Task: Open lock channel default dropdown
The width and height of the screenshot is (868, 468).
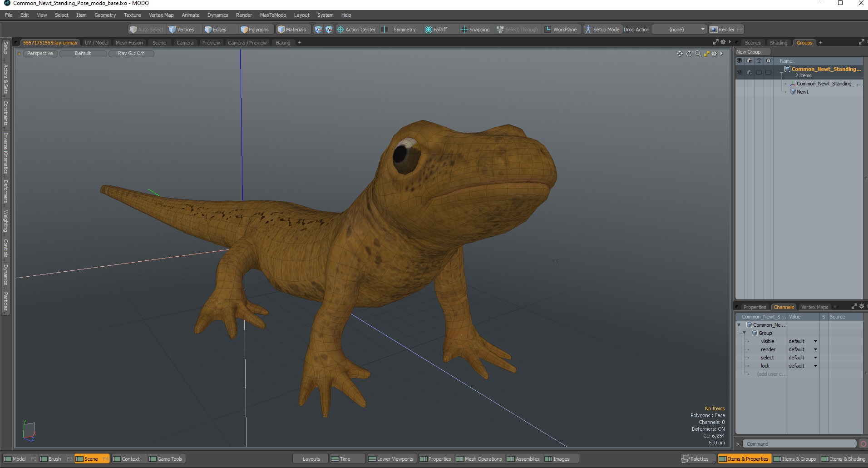Action: click(x=803, y=366)
